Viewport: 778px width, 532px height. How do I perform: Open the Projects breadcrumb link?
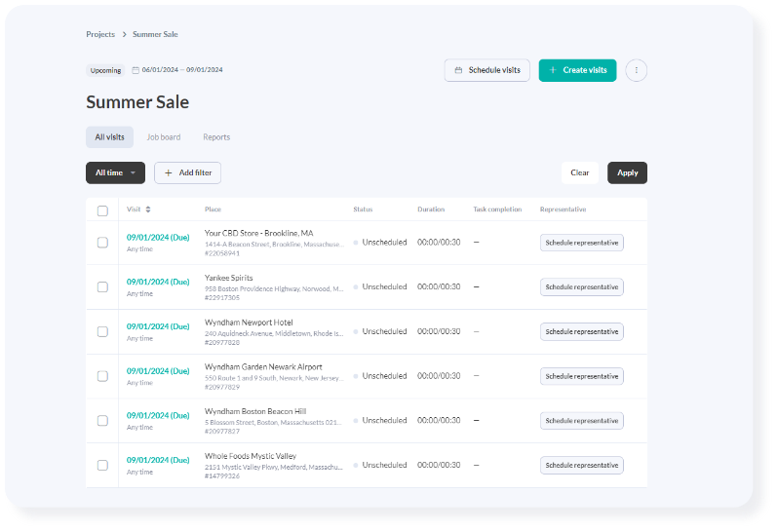coord(100,35)
